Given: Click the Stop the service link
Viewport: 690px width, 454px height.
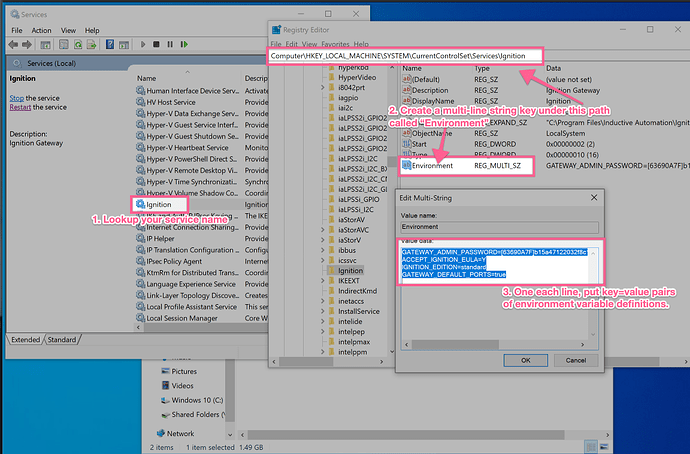Looking at the screenshot, I should [x=17, y=98].
